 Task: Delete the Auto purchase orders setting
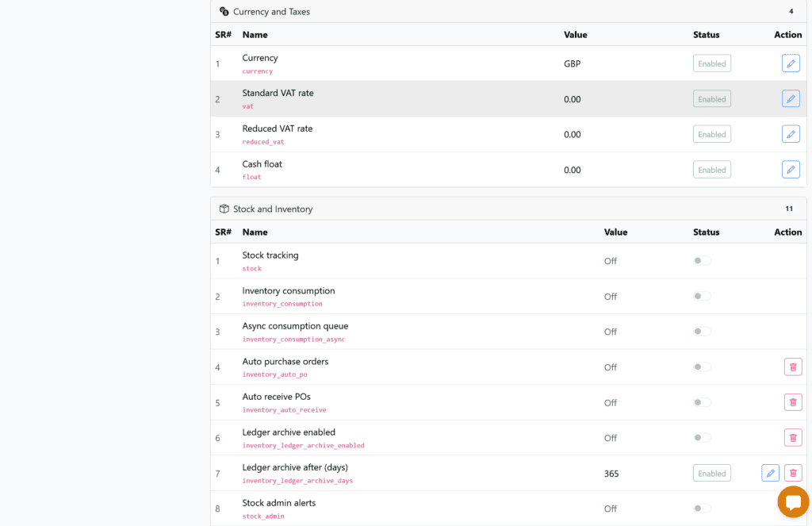click(x=793, y=367)
